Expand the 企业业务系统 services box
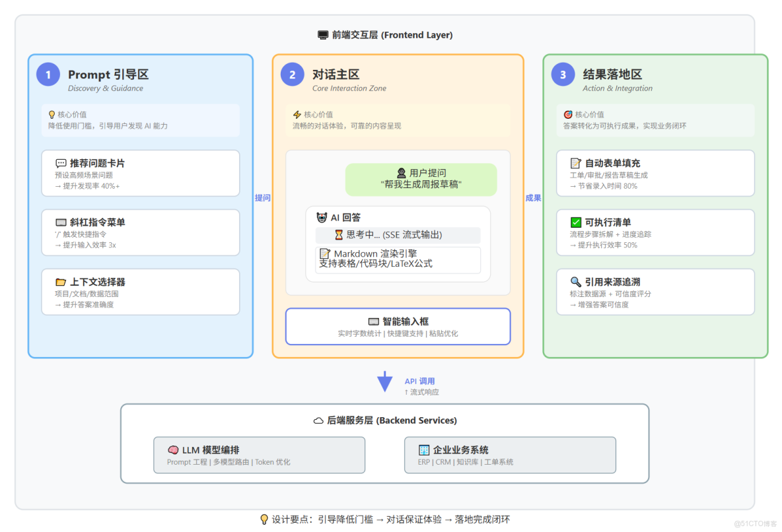 [x=510, y=455]
